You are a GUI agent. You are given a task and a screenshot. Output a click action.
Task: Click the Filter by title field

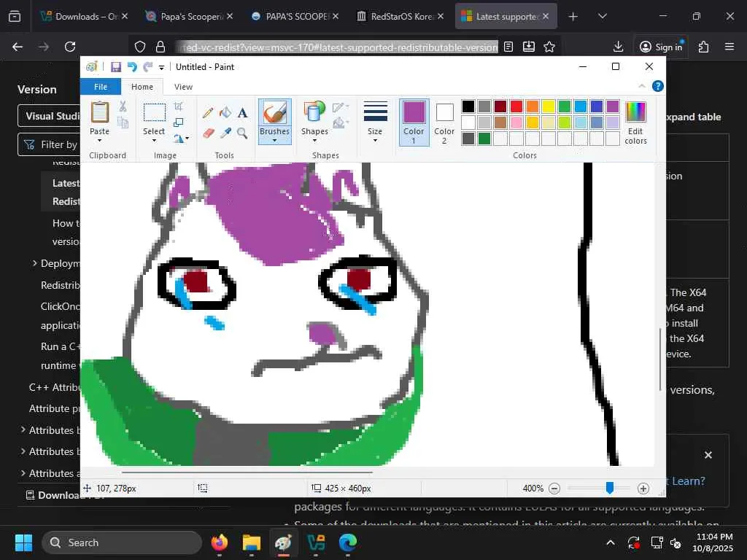[x=49, y=144]
